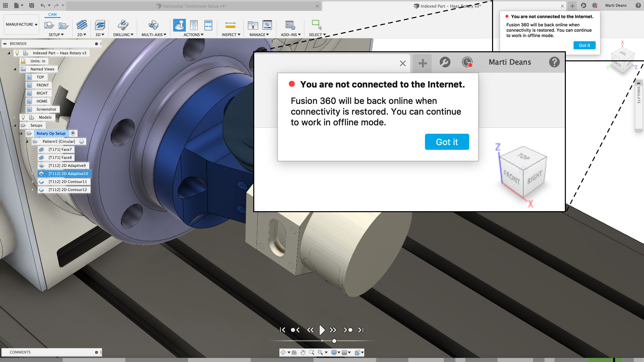644x362 pixels.
Task: Expand the [T112] 2D Adaptive9 tree item
Action: [x=33, y=166]
